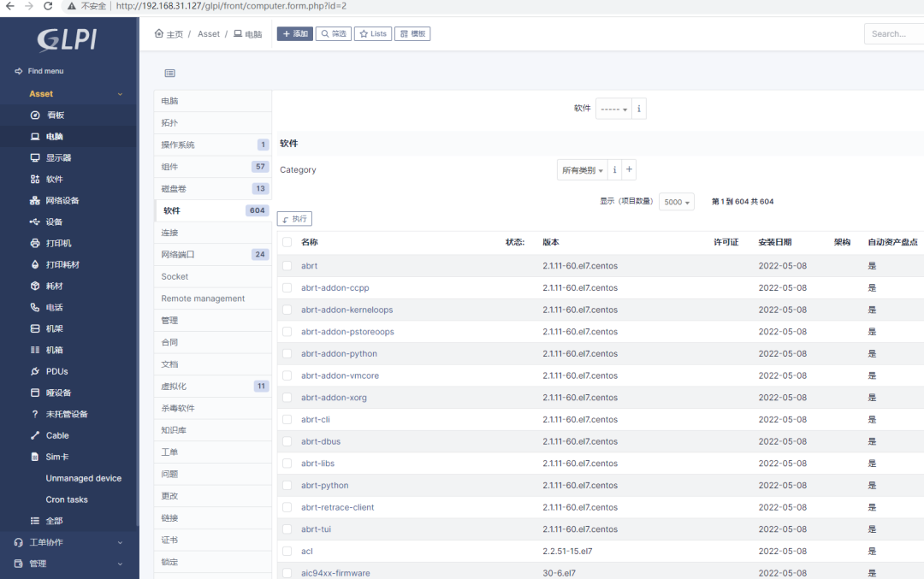
Task: Open the 看板 dashboard item
Action: (x=56, y=115)
